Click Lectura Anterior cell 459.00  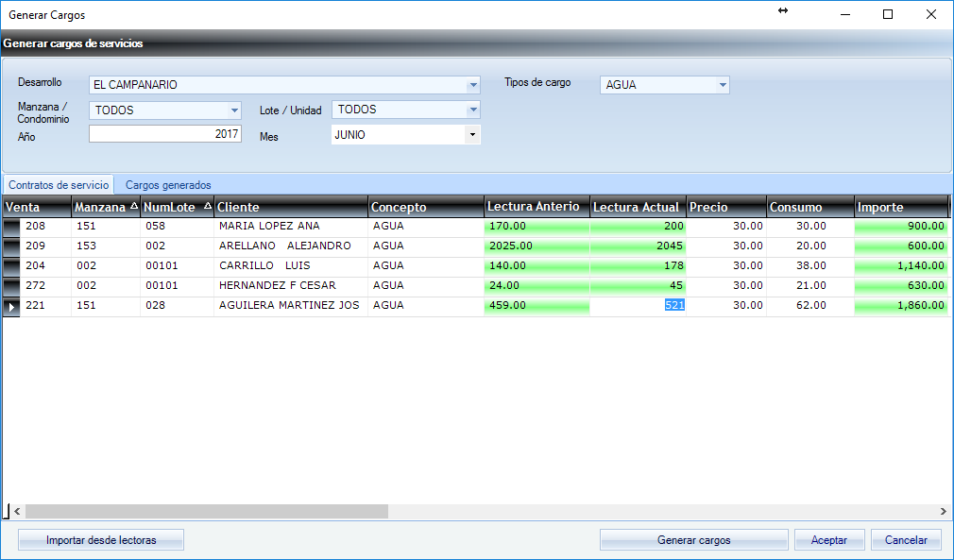(x=537, y=305)
